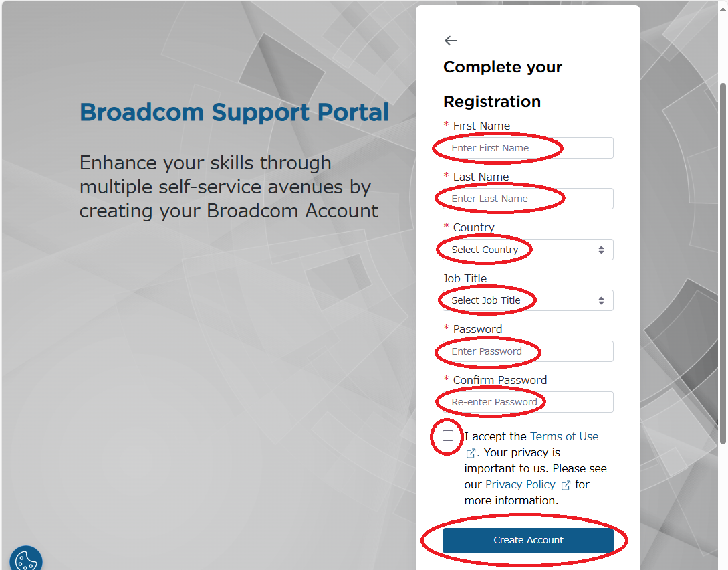Focus the Enter First Name field
728x570 pixels.
coord(528,148)
